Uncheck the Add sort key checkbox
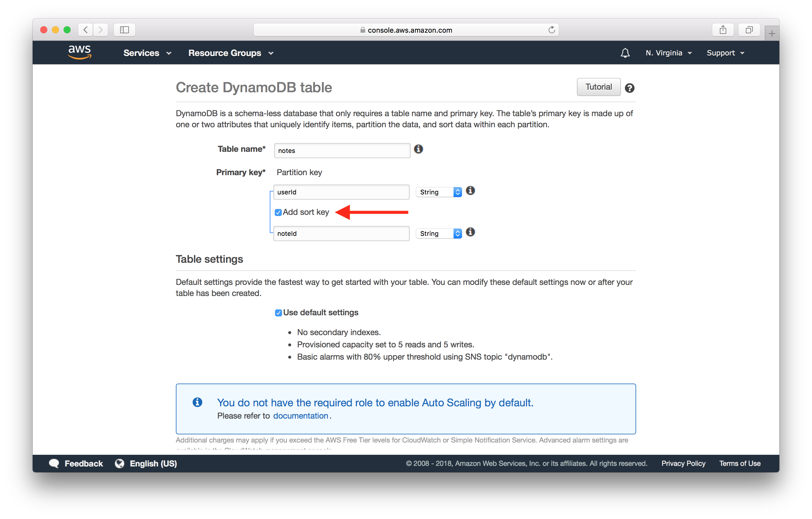Viewport: 812px width, 519px height. (278, 212)
